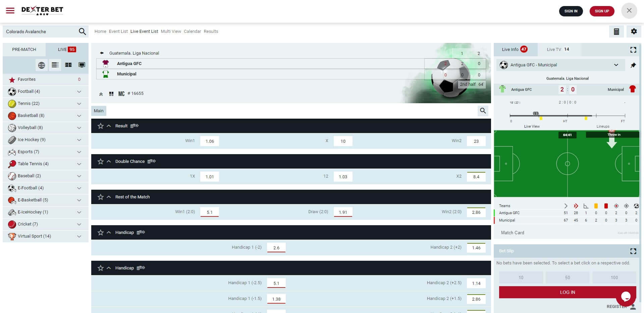Open the market search magnifier

(x=483, y=111)
